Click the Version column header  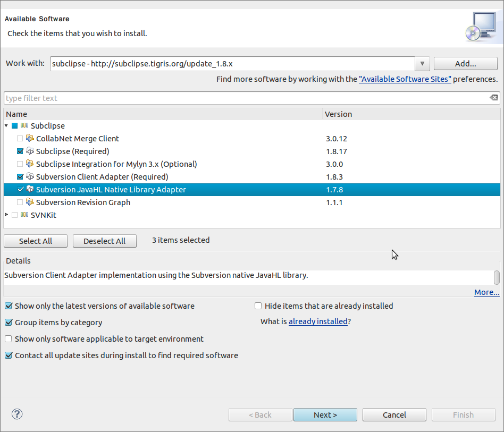click(x=411, y=114)
